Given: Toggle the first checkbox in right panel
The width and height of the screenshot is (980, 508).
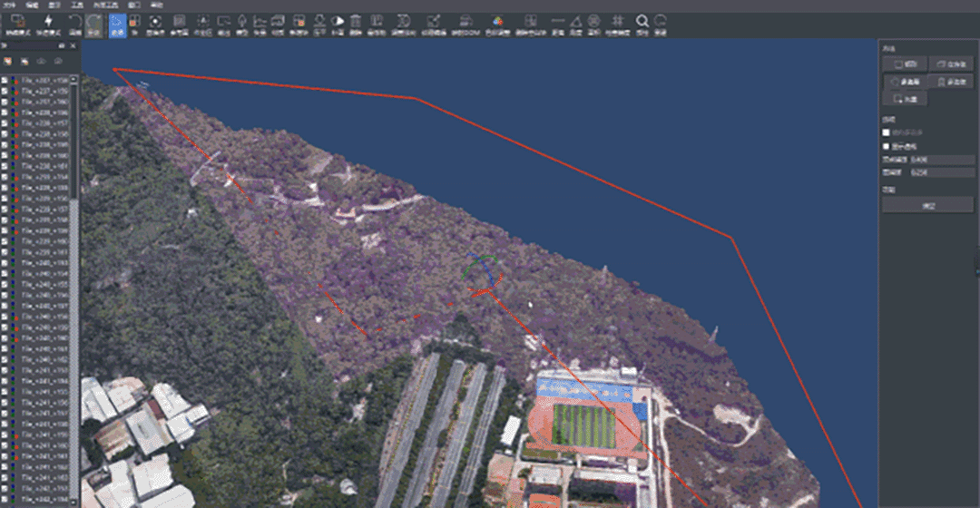Looking at the screenshot, I should [887, 132].
